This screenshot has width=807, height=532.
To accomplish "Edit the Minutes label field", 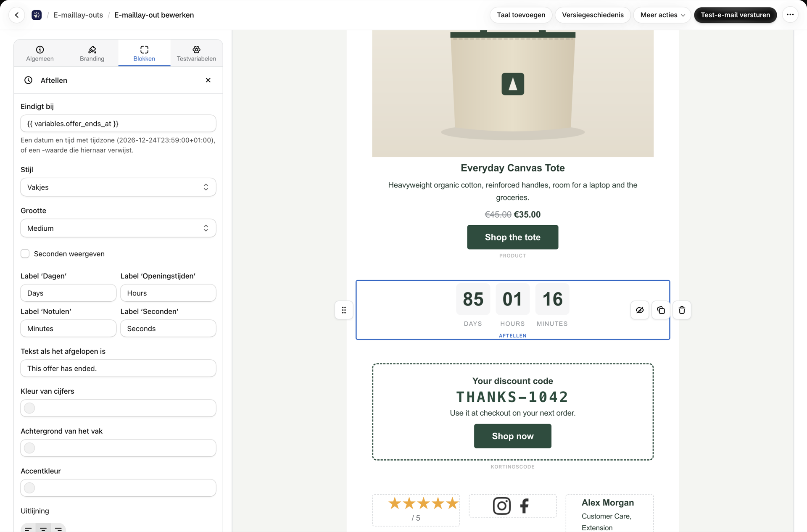I will [x=69, y=329].
